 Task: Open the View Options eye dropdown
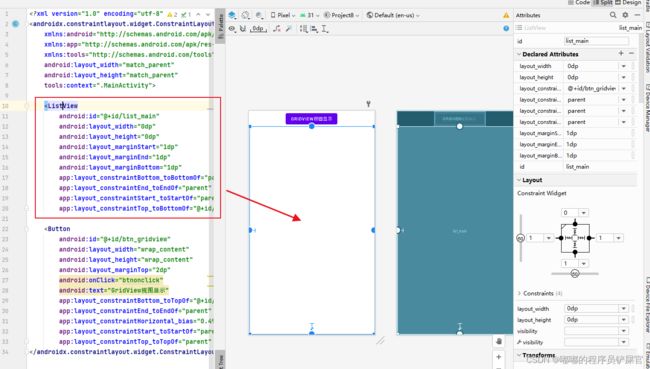pos(232,29)
